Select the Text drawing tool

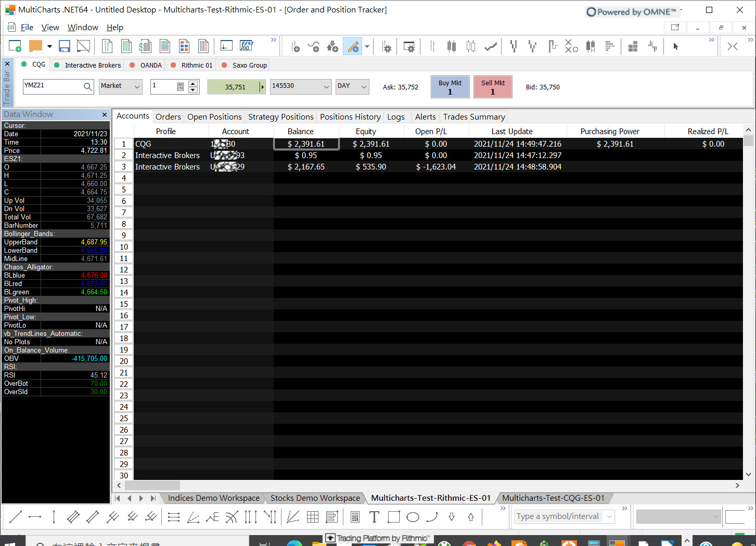pyautogui.click(x=374, y=517)
